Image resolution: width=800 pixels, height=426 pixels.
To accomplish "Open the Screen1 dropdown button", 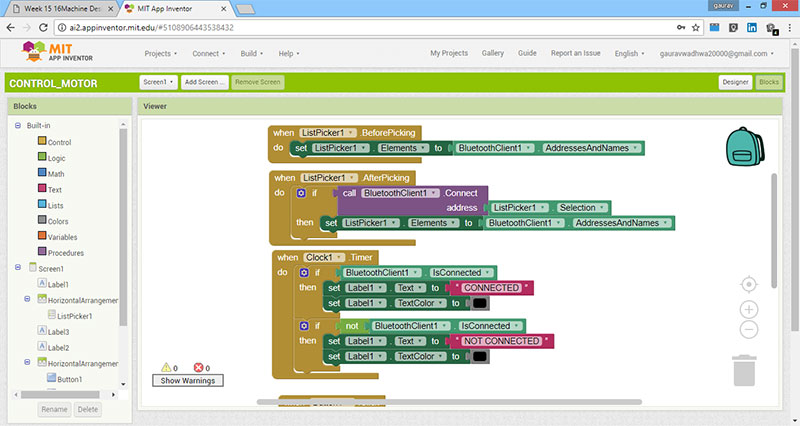I will 158,82.
